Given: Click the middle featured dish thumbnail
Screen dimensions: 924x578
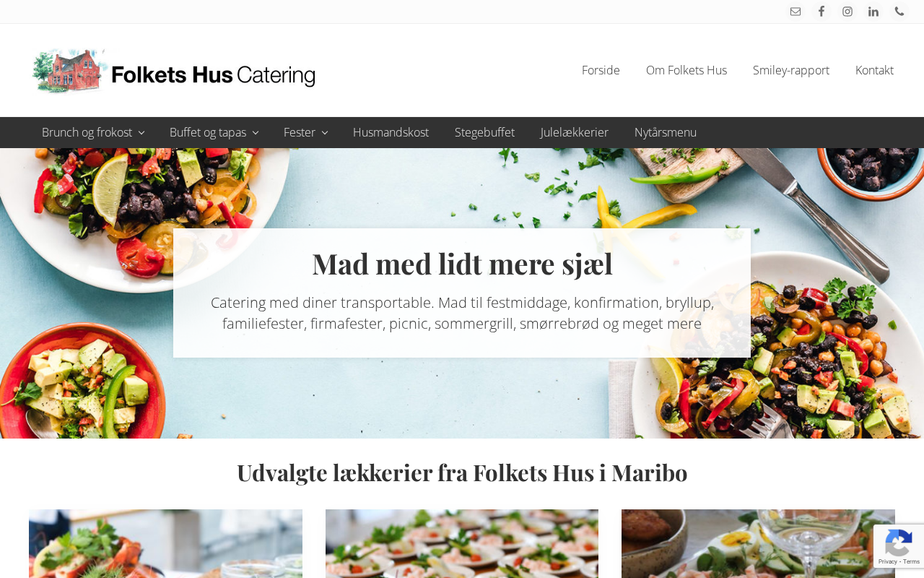Looking at the screenshot, I should [x=462, y=543].
